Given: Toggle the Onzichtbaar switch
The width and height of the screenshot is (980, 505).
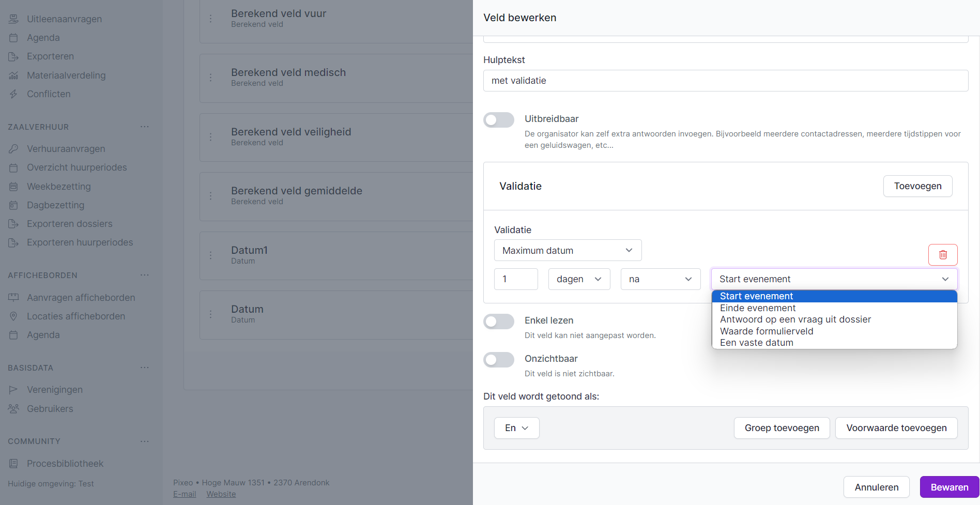Looking at the screenshot, I should 498,360.
